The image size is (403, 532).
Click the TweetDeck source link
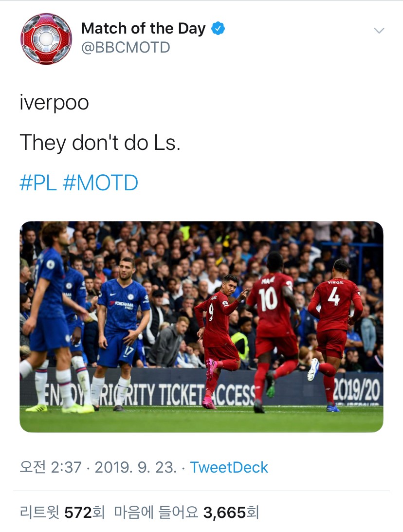[229, 467]
